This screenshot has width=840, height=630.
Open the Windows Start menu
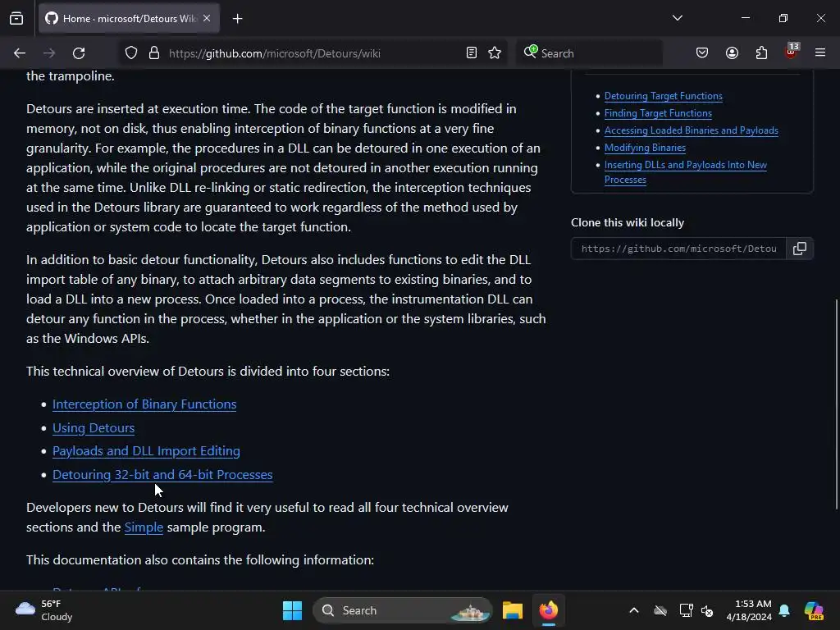pos(293,610)
